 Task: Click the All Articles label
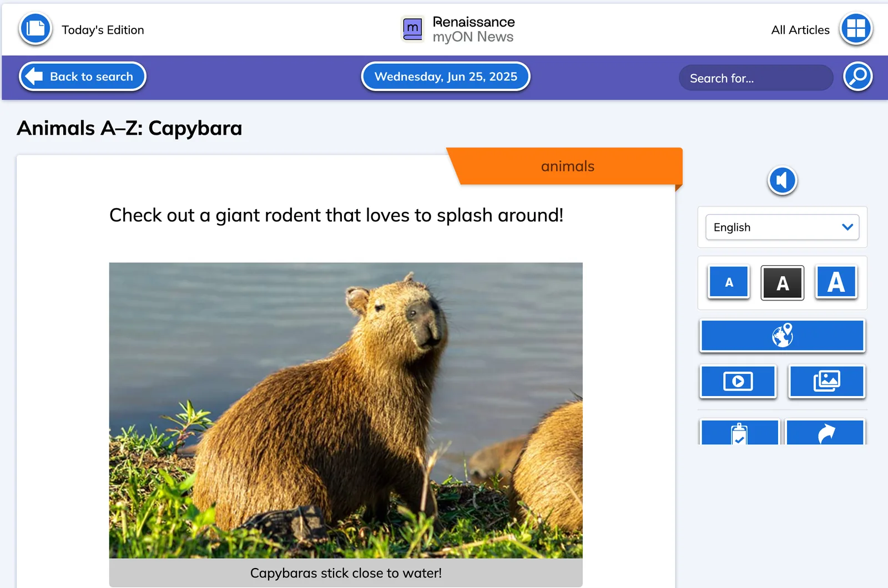point(800,30)
